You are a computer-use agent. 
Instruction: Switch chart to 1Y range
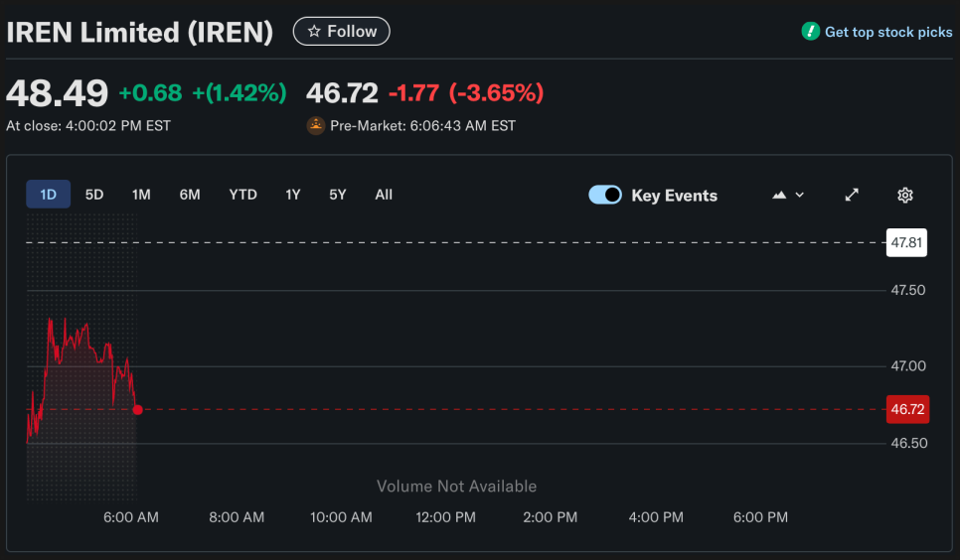[293, 195]
